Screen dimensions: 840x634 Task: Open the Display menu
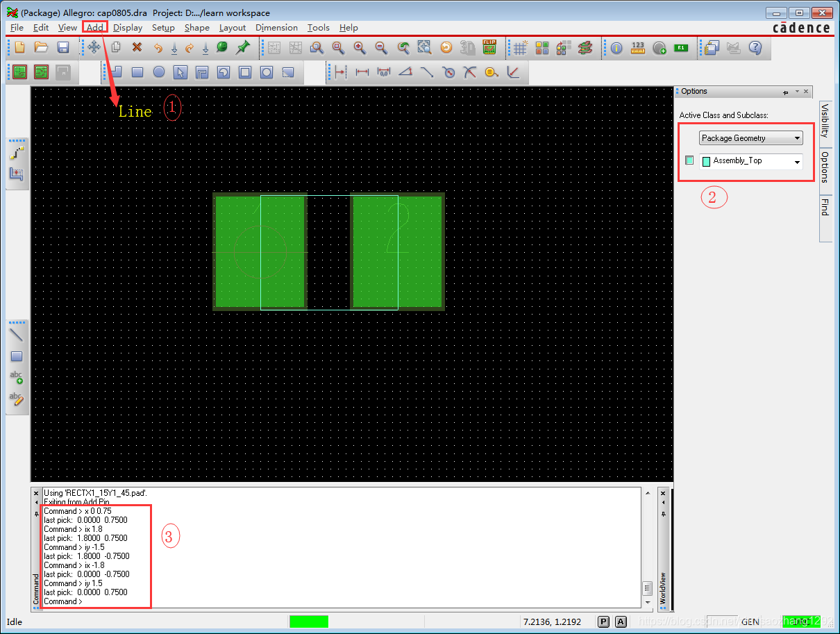(x=128, y=28)
